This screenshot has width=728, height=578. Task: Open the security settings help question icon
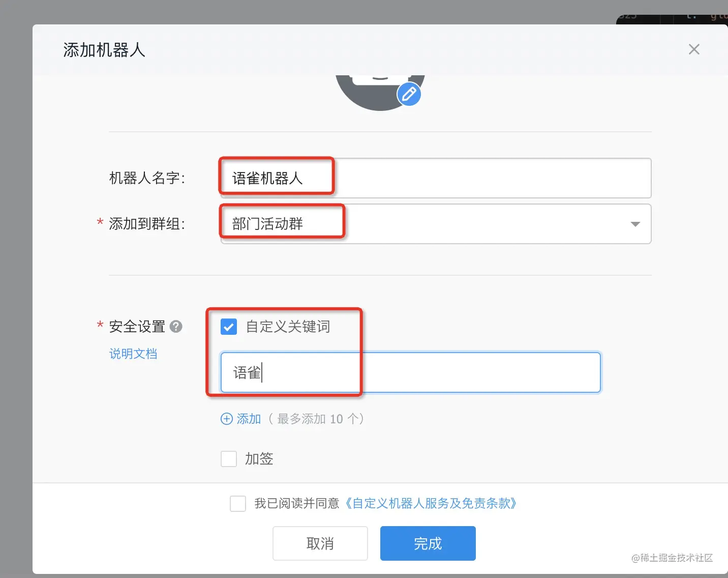pos(176,327)
